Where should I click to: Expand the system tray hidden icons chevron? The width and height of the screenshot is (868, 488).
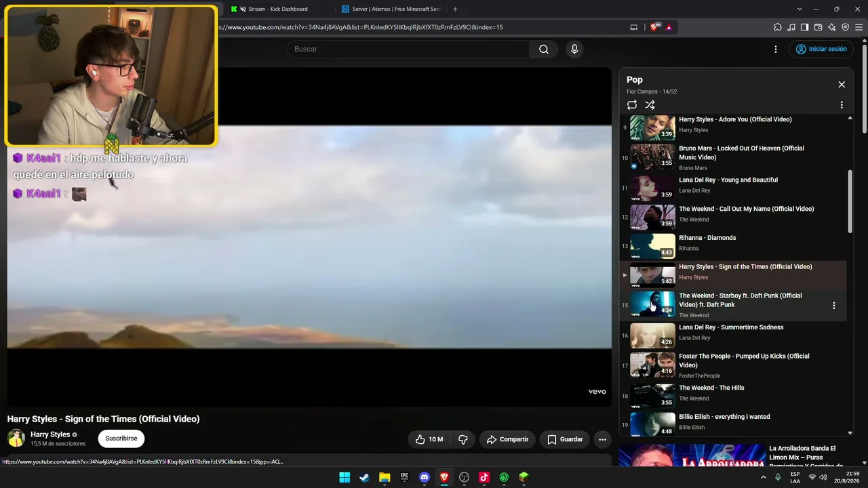[x=763, y=477]
